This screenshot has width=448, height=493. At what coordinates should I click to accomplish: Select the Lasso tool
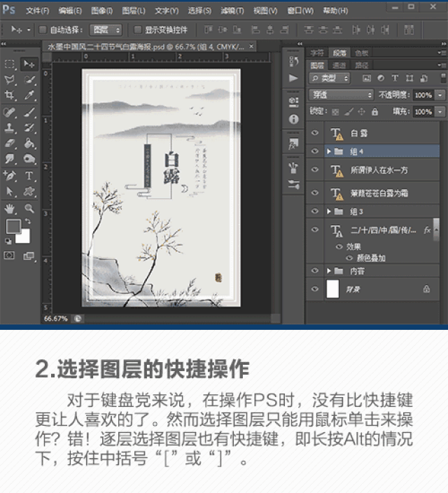click(x=10, y=80)
